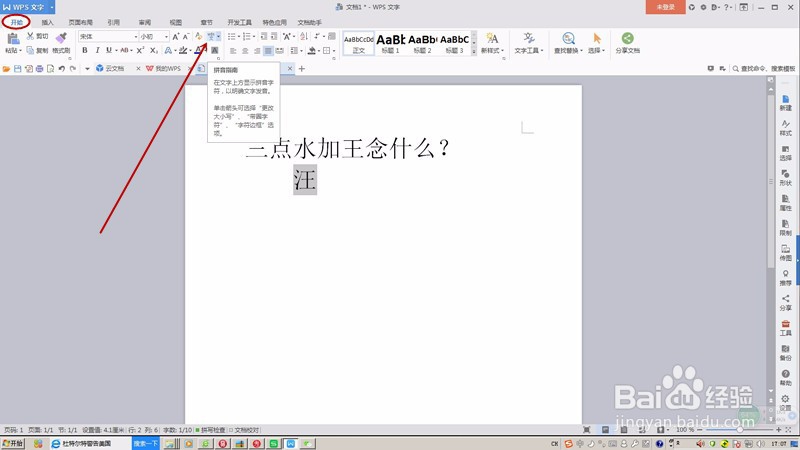Viewport: 800px width, 450px height.
Task: Click the undo arrow icon
Action: click(x=62, y=69)
